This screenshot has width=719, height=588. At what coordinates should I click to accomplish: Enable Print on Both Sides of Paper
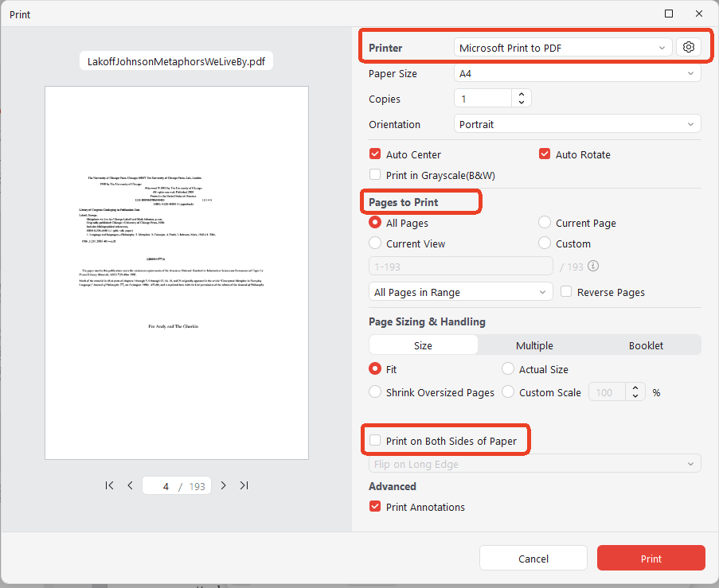pos(375,441)
